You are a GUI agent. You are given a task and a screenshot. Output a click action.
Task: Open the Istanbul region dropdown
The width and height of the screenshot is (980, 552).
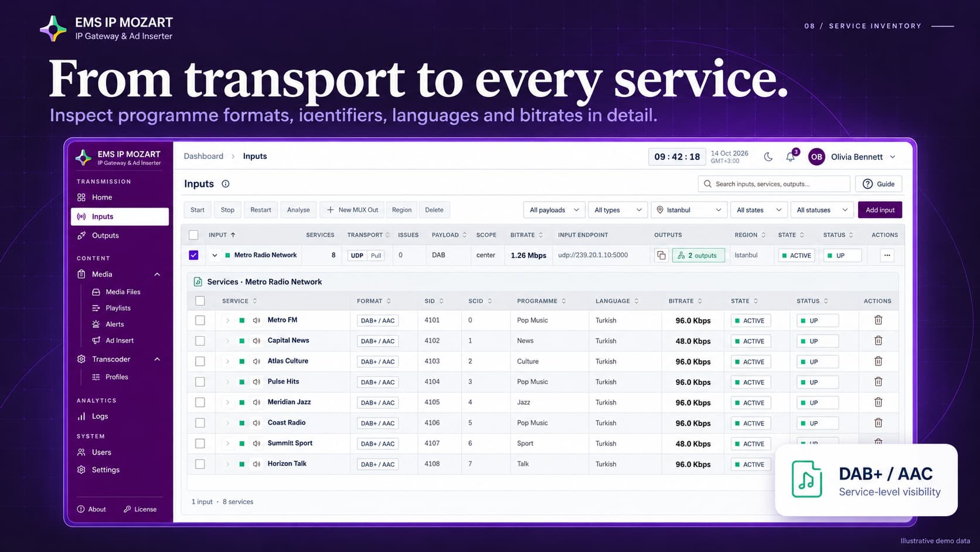pos(689,210)
